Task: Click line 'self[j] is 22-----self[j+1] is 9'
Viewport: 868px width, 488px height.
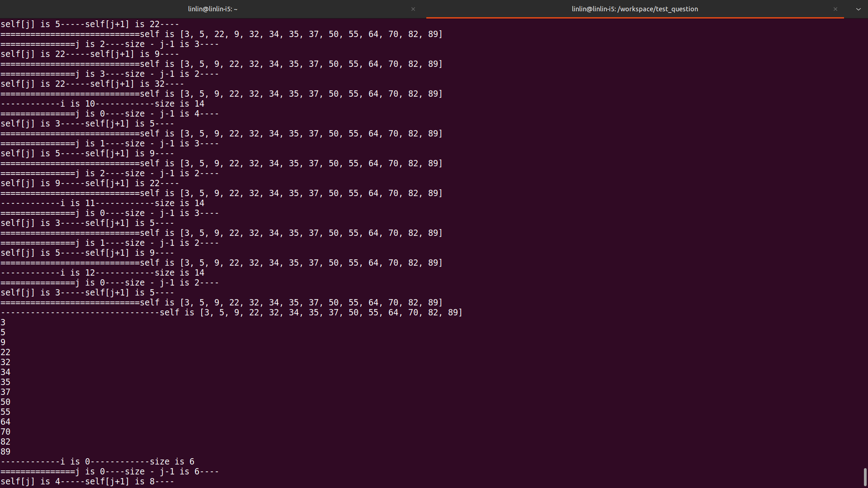Action: pos(90,54)
